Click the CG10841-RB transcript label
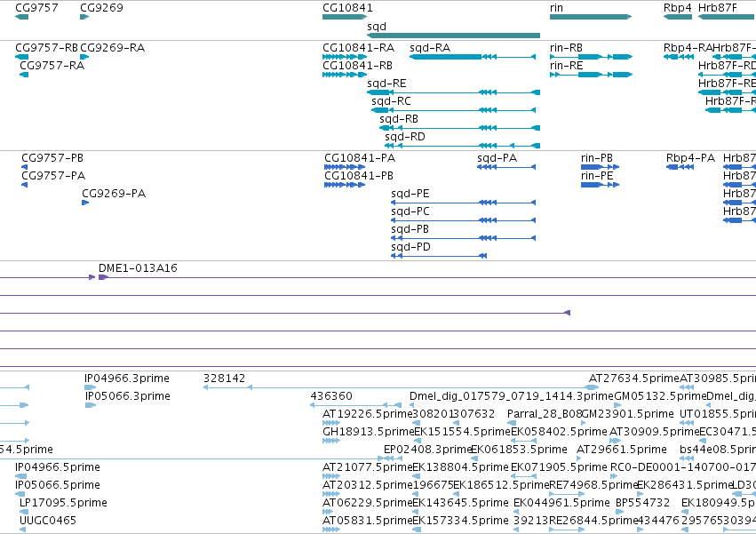The width and height of the screenshot is (756, 534). [x=357, y=66]
